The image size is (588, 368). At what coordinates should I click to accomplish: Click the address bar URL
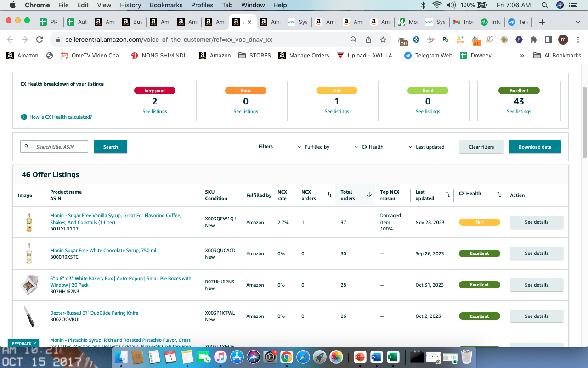tap(169, 40)
